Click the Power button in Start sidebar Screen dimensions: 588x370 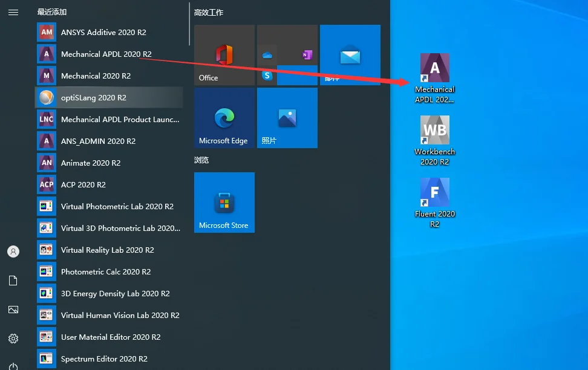[x=13, y=366]
